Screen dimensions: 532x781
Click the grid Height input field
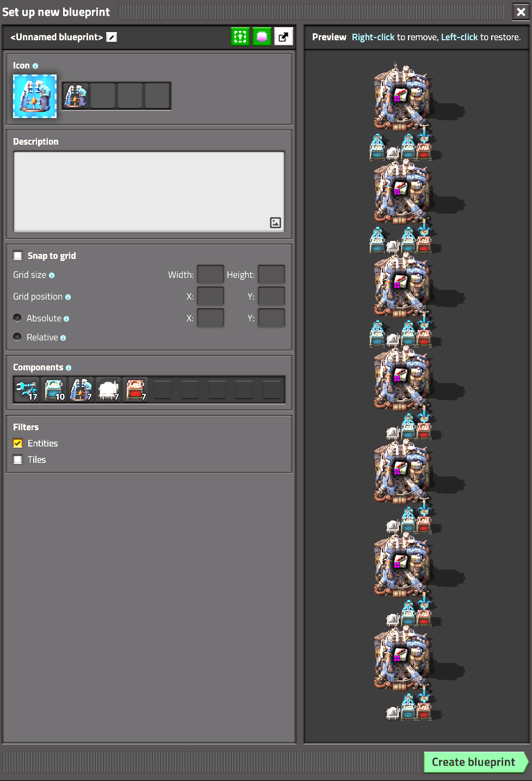271,275
